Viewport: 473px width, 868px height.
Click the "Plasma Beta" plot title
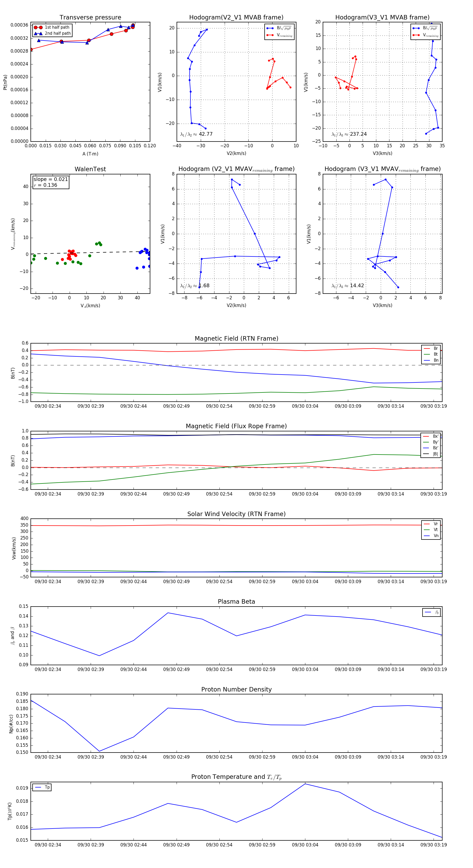click(x=236, y=602)
